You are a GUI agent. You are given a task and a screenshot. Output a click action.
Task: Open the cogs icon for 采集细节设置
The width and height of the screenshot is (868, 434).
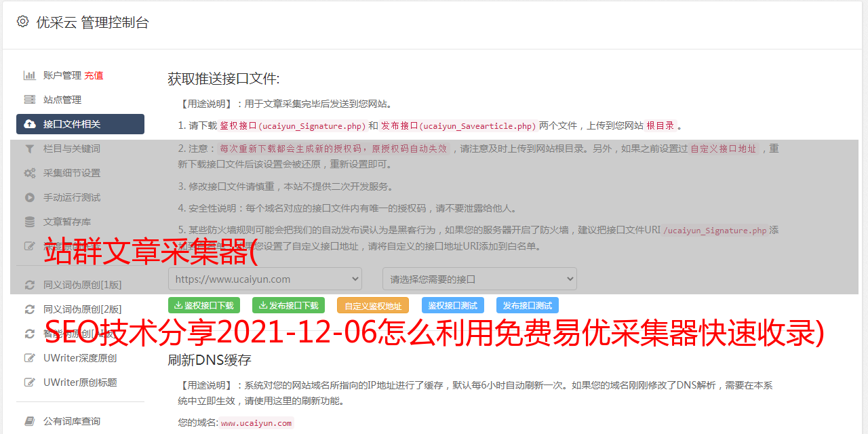(x=29, y=173)
